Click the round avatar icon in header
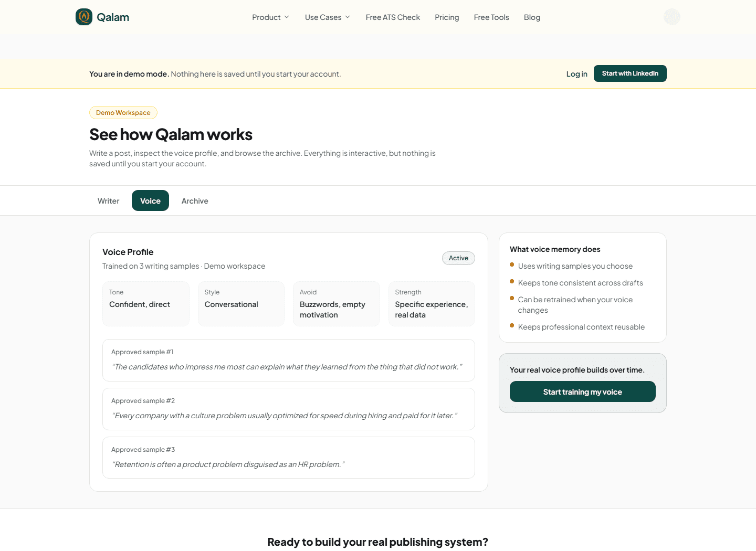The height and width of the screenshot is (551, 756). click(x=672, y=17)
